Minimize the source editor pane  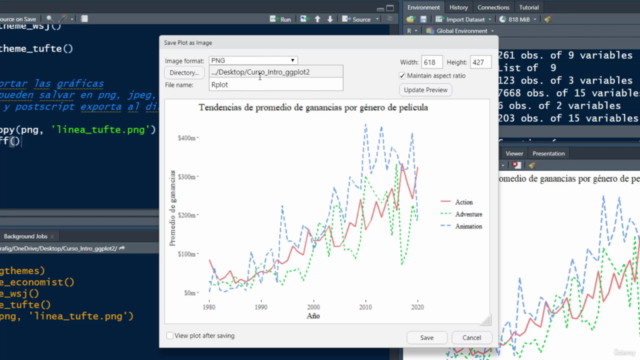380,8
